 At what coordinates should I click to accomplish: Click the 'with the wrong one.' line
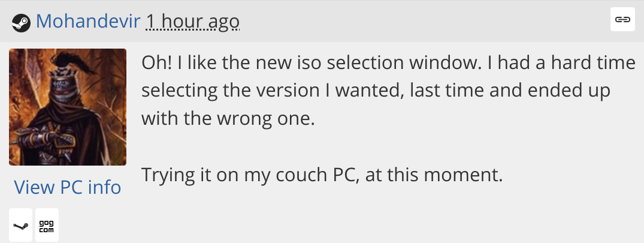coord(228,118)
